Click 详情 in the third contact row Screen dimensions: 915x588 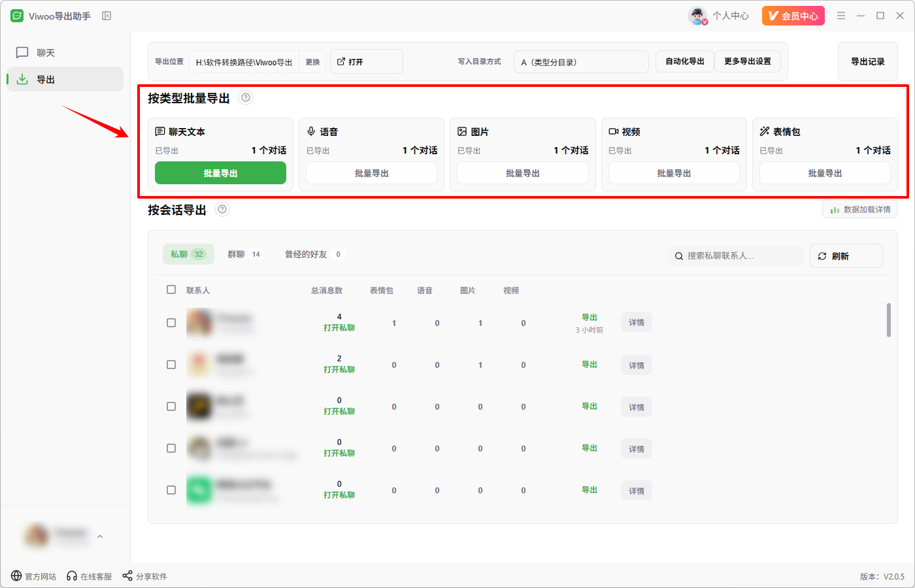coord(637,407)
